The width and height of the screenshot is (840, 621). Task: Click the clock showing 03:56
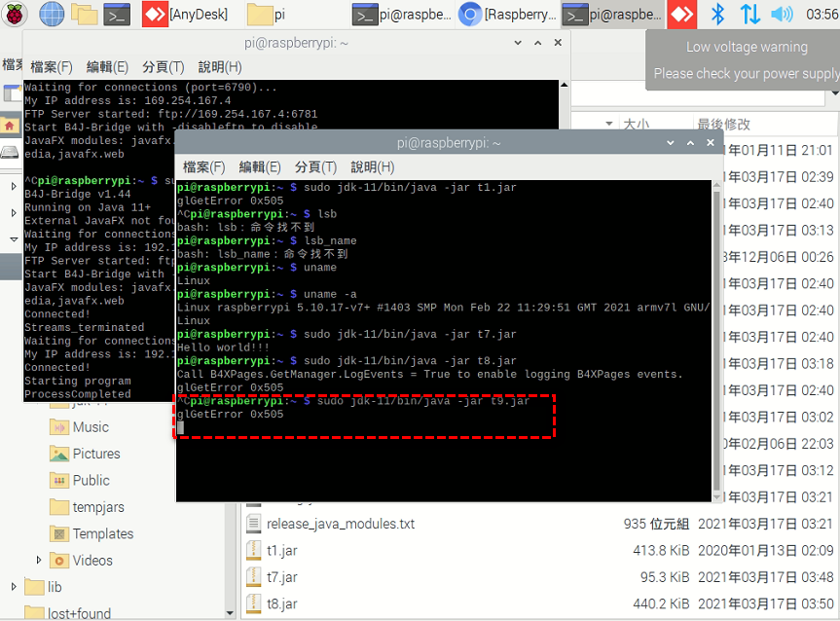[x=822, y=15]
